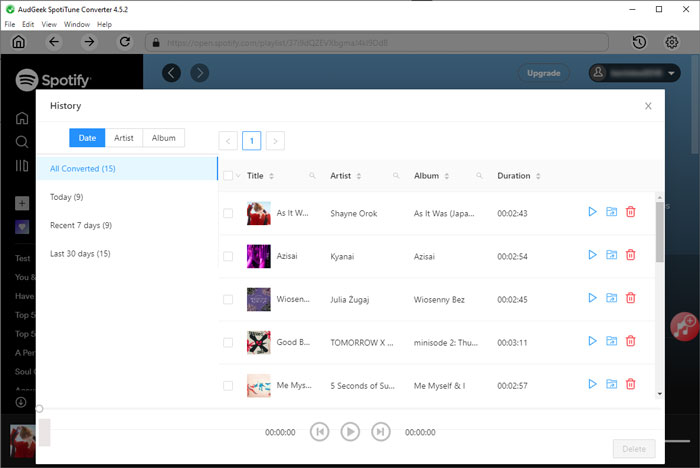Play the Me Myself & I track
Image resolution: width=700 pixels, height=468 pixels.
tap(592, 384)
